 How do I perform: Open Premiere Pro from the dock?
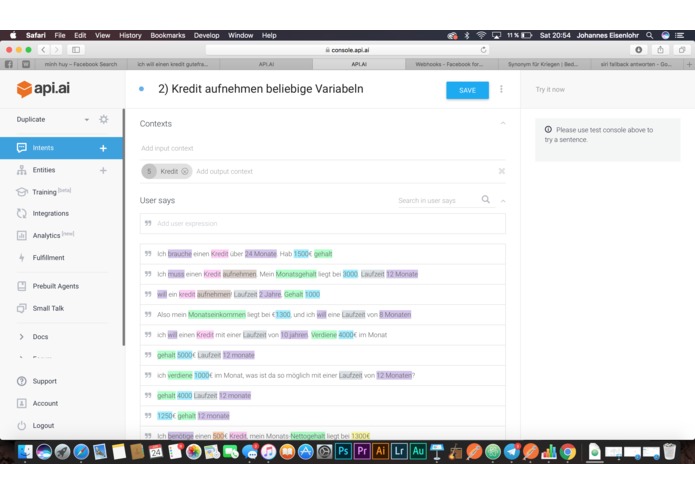point(362,451)
